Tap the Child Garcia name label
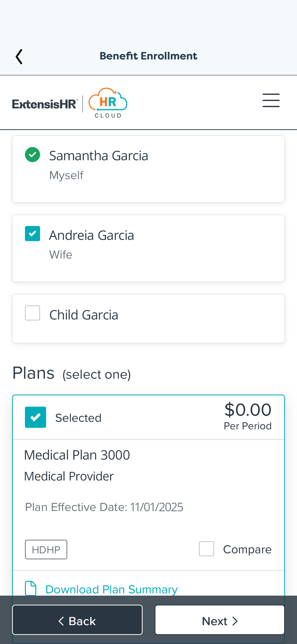Screen dimensions: 297x644 [x=84, y=315]
